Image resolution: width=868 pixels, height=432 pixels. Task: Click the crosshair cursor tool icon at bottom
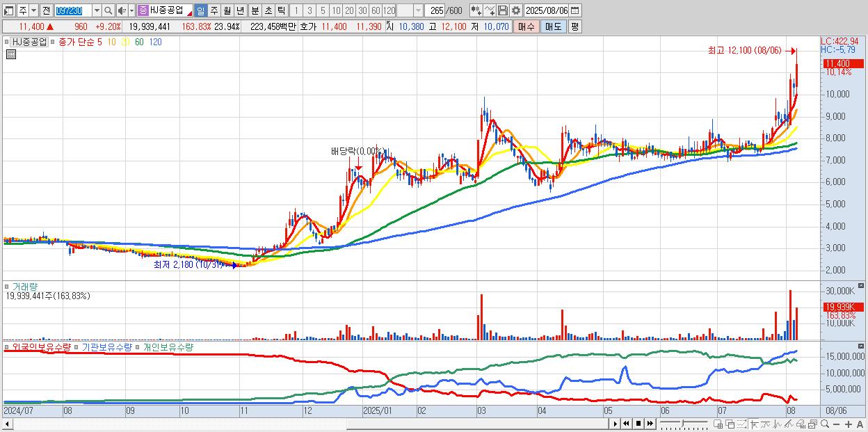(754, 424)
